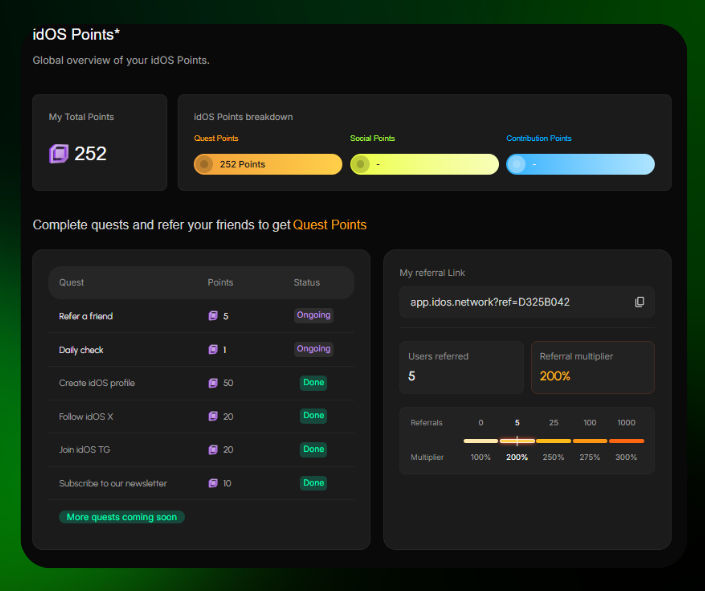Click the Status column header
Screen dimensions: 705x591
pos(307,282)
